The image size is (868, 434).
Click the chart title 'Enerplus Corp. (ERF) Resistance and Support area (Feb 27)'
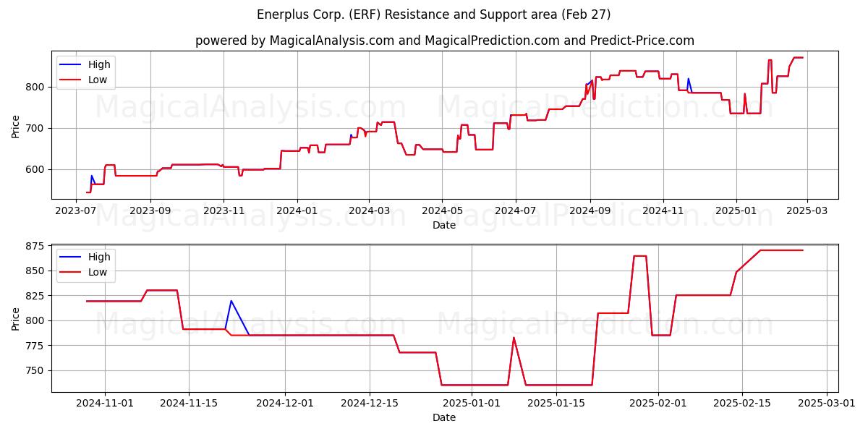click(434, 14)
